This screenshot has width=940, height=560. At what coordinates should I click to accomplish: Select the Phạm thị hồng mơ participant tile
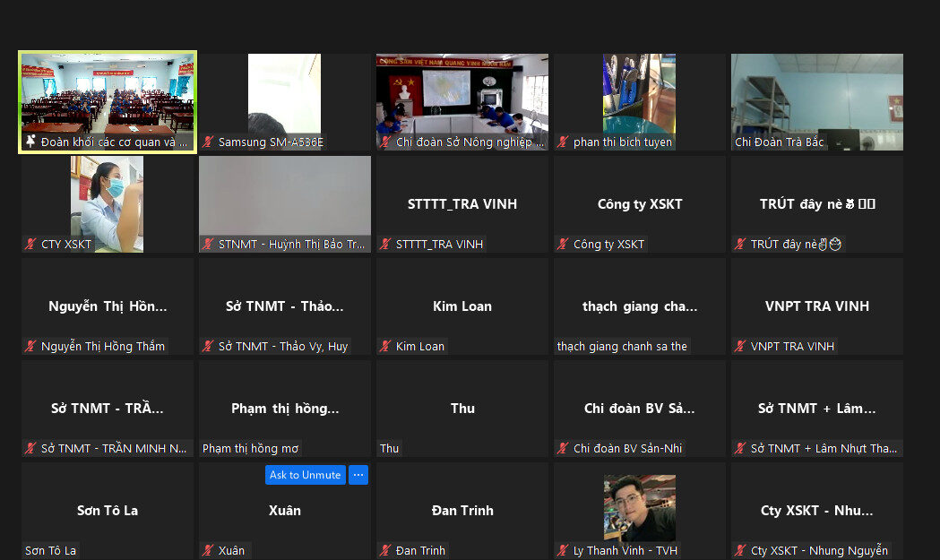coord(284,409)
